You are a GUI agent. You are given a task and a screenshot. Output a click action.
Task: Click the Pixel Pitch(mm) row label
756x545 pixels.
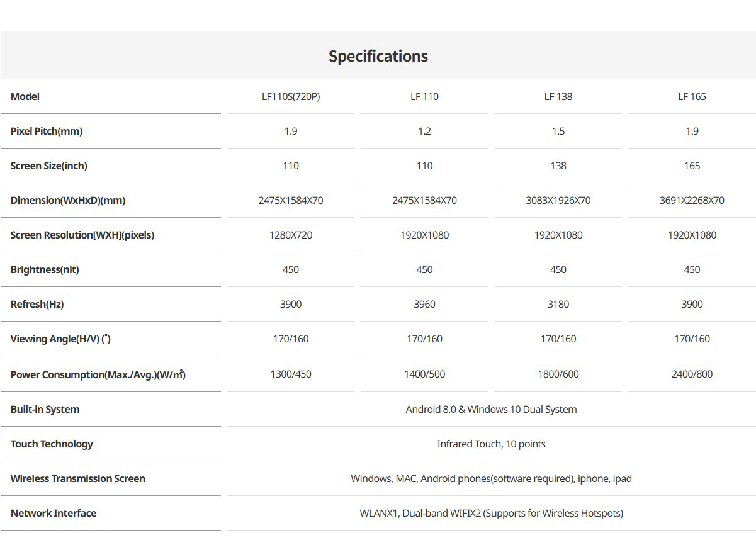coord(47,131)
